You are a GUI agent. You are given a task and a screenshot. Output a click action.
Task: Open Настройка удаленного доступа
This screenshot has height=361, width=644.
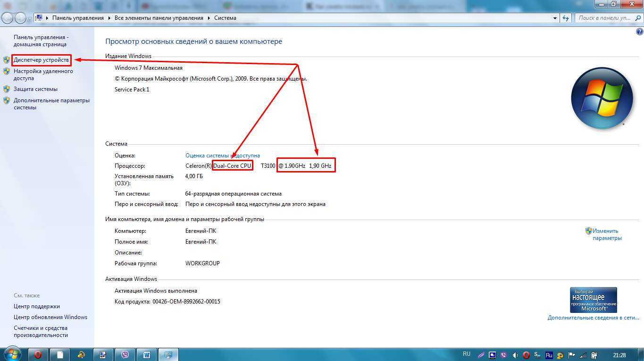click(x=42, y=74)
